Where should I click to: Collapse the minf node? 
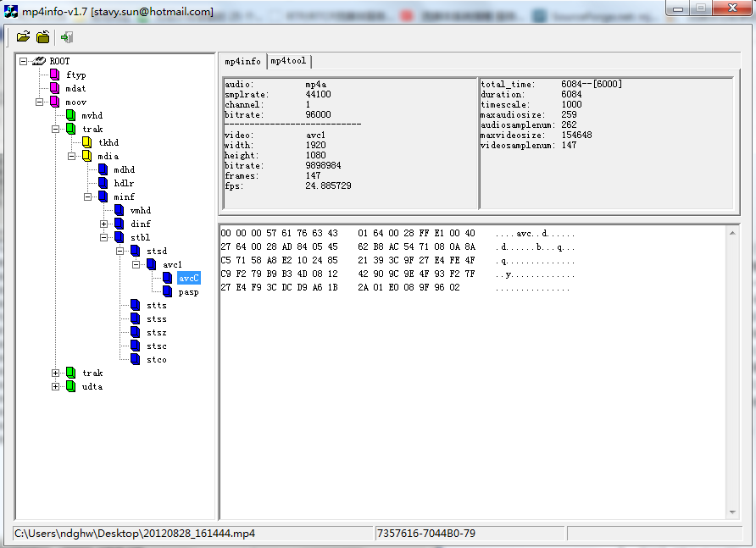(x=88, y=197)
